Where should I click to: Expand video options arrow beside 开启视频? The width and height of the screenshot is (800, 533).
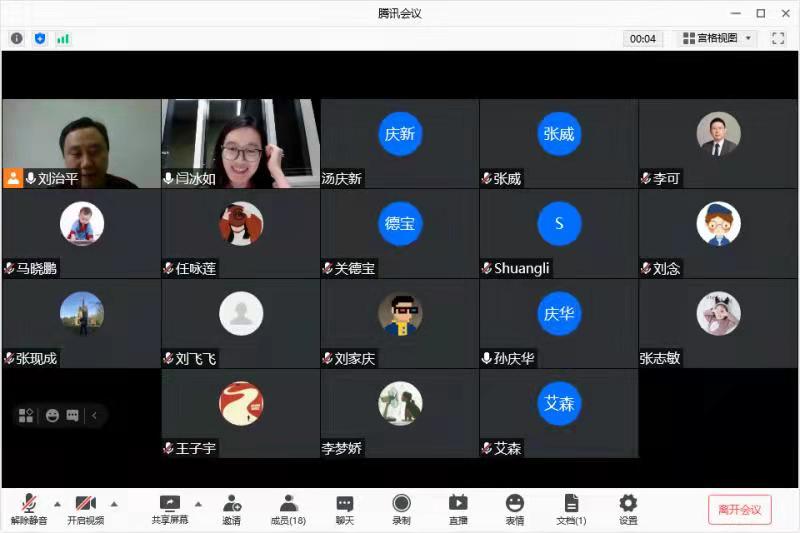click(x=114, y=503)
